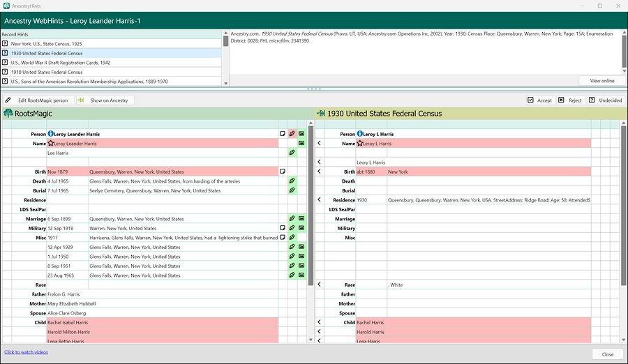
Task: Click the Spouse Alice Clare Osberg cell
Action: [x=163, y=312]
